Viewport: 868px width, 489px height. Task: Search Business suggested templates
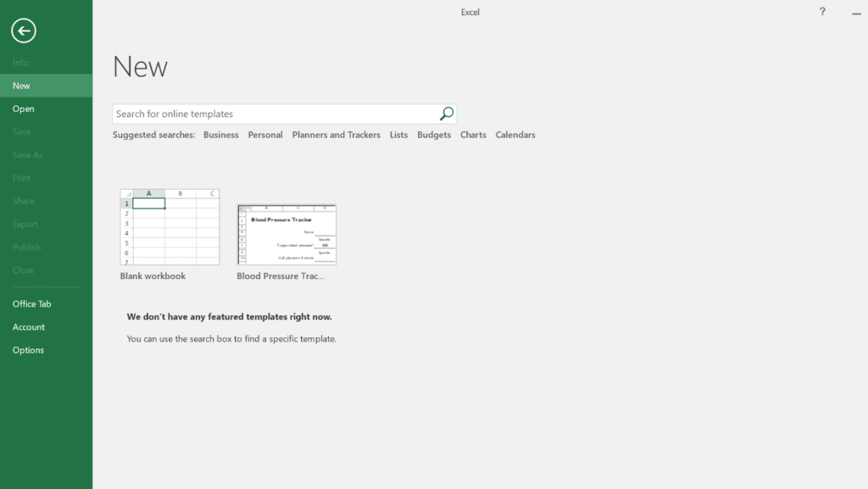[x=221, y=135]
